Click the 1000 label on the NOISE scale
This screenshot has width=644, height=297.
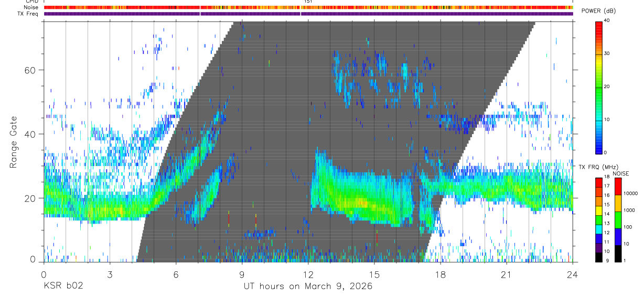628,210
